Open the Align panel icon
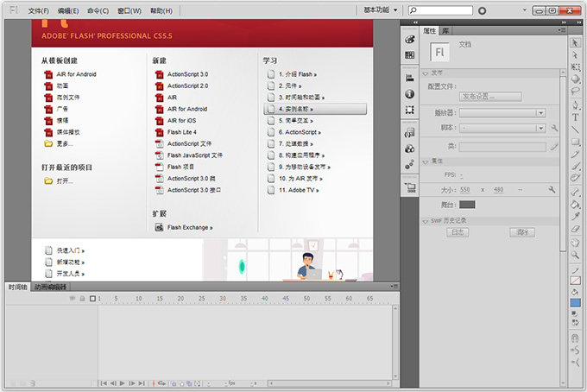Viewport: 587px width, 392px height. coord(410,78)
